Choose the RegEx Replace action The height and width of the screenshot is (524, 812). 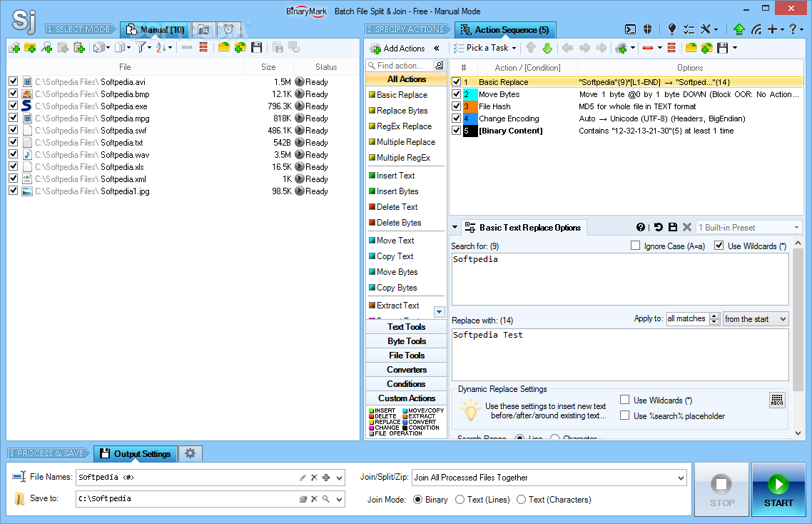click(404, 126)
